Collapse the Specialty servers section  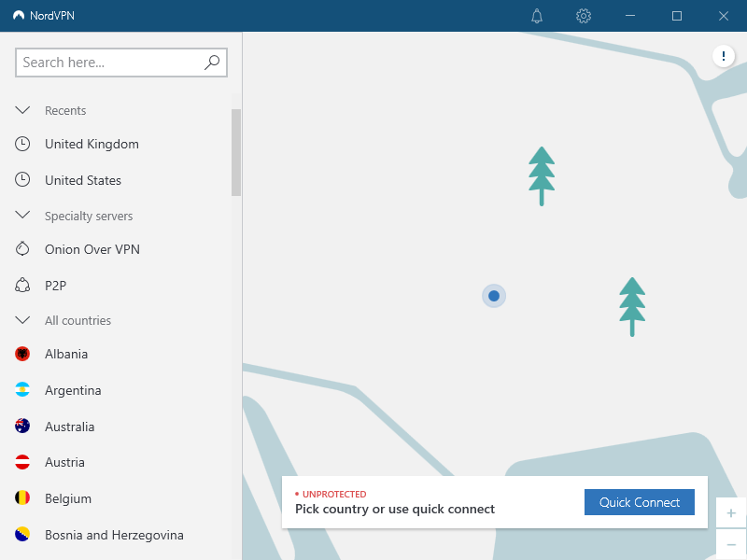point(22,216)
